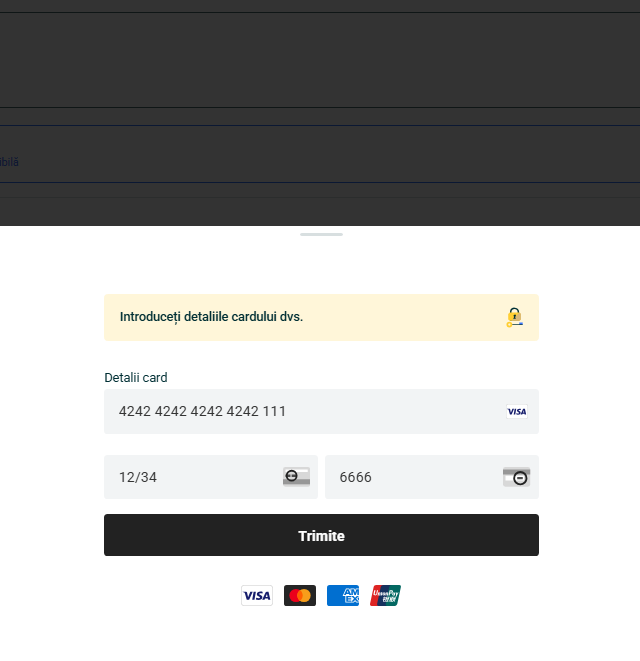Click the Mastercard logo
The image size is (640, 661).
[x=300, y=596]
